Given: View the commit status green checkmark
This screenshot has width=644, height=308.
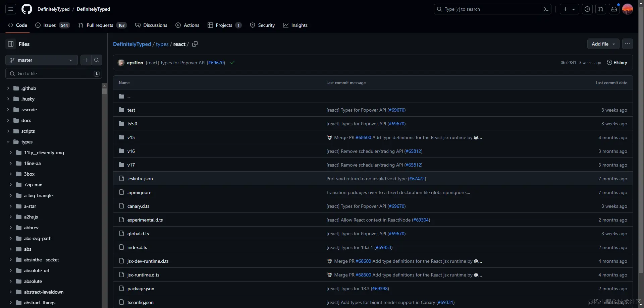Looking at the screenshot, I should pyautogui.click(x=232, y=63).
